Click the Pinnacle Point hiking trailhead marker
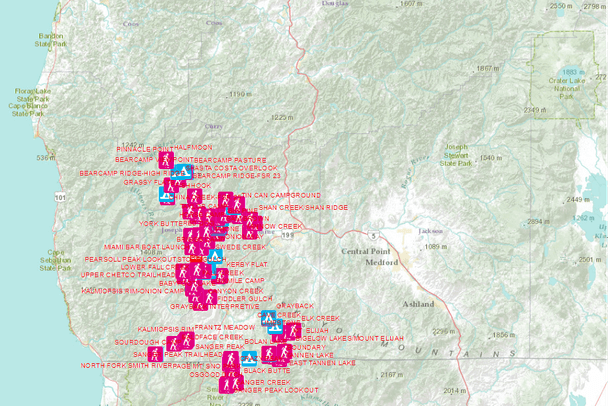 coord(166,158)
